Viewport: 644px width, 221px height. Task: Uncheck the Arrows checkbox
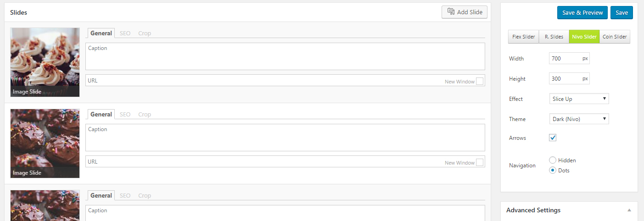[553, 138]
